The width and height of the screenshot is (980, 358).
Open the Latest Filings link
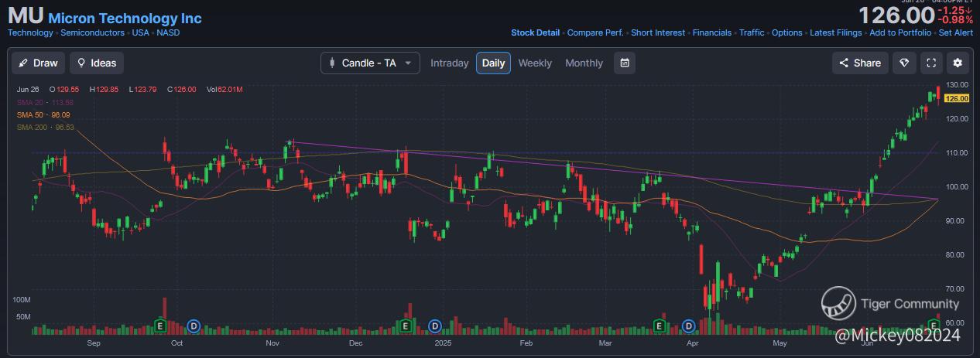tap(836, 32)
